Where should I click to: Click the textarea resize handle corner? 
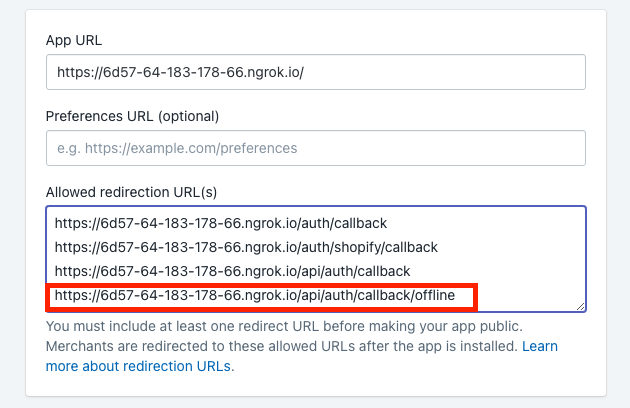point(580,306)
